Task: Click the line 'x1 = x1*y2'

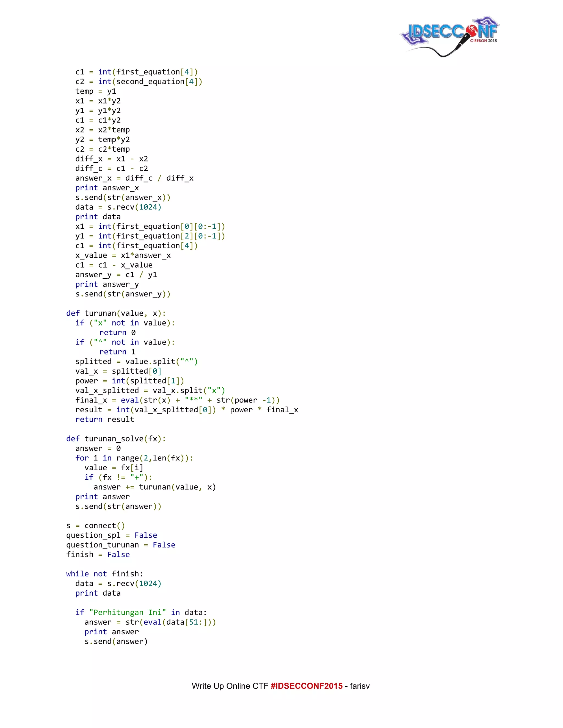Action: point(98,101)
